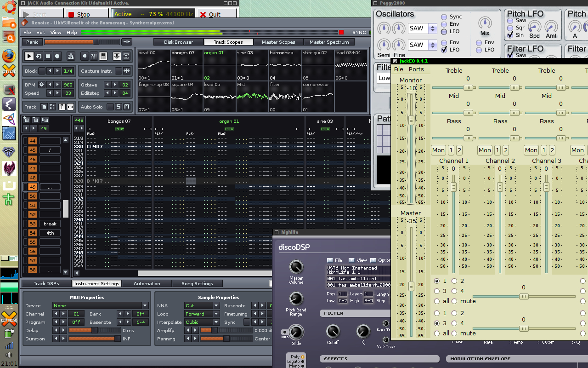Viewport: 588px width, 368px height.
Task: Open the top SAW waveform dropdown in Oscillators
Action: click(422, 28)
